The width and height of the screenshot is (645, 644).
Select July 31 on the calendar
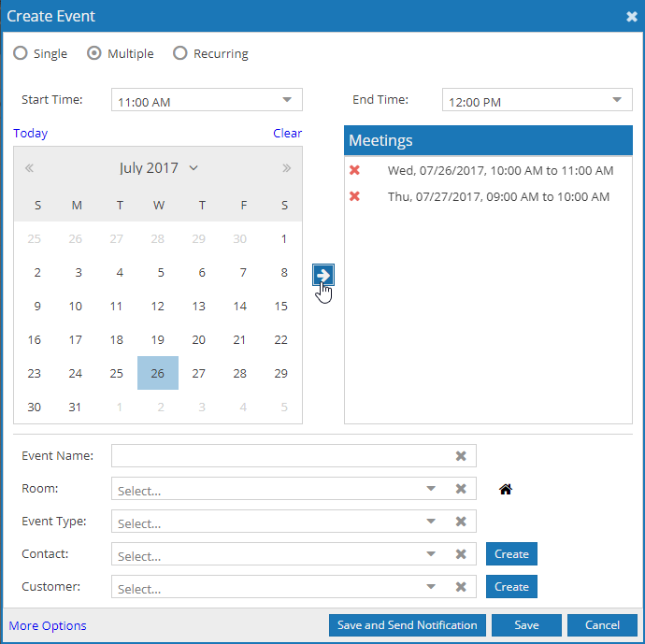tap(75, 407)
